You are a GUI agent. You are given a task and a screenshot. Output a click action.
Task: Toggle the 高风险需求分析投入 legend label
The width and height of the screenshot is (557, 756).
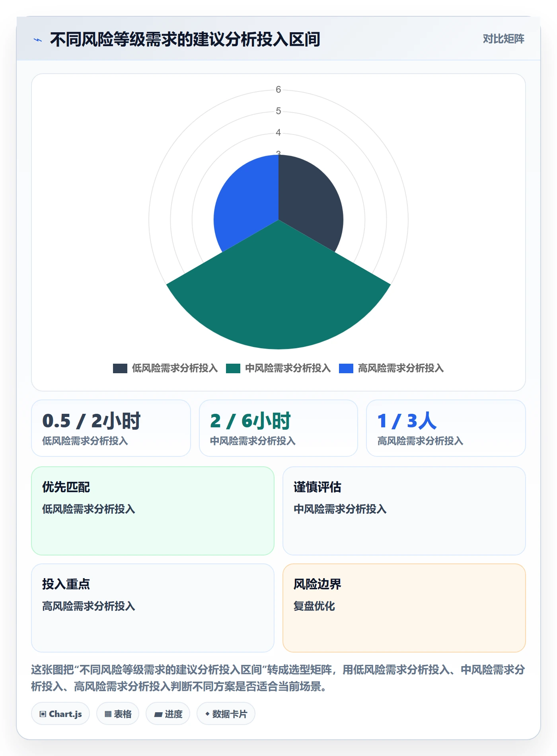401,368
